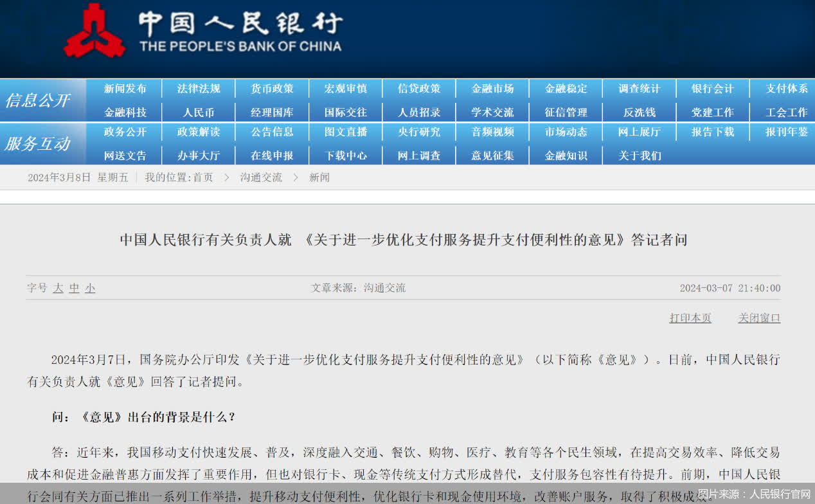
Task: Open 金融稳定 menu item
Action: [566, 89]
